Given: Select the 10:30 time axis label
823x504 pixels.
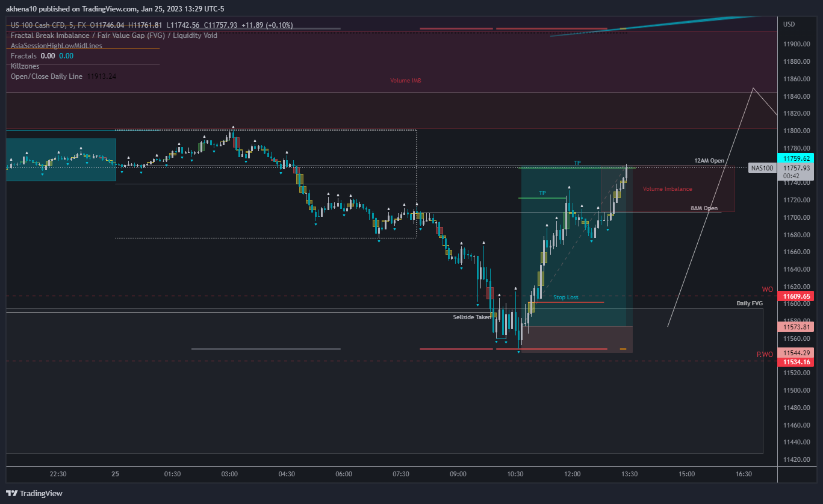Looking at the screenshot, I should click(515, 474).
